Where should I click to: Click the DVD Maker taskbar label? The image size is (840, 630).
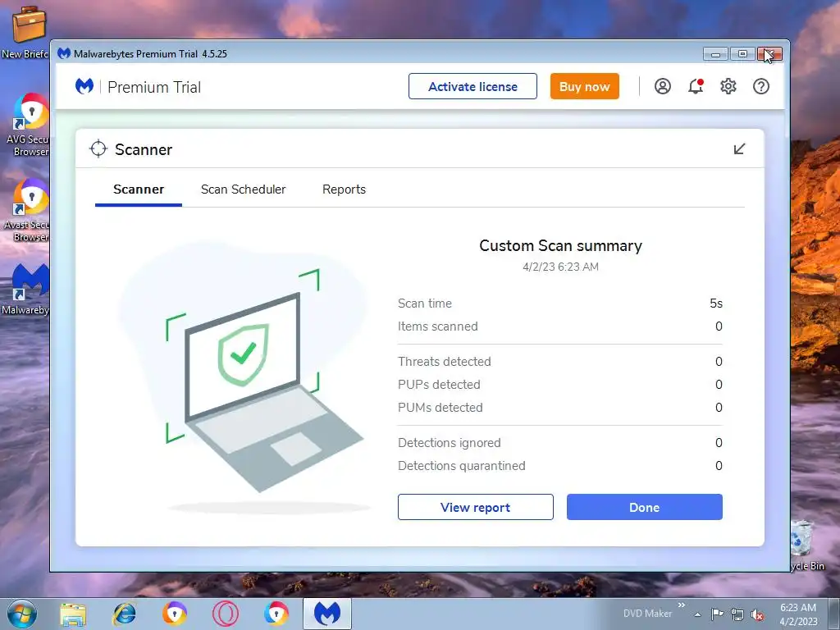tap(647, 614)
